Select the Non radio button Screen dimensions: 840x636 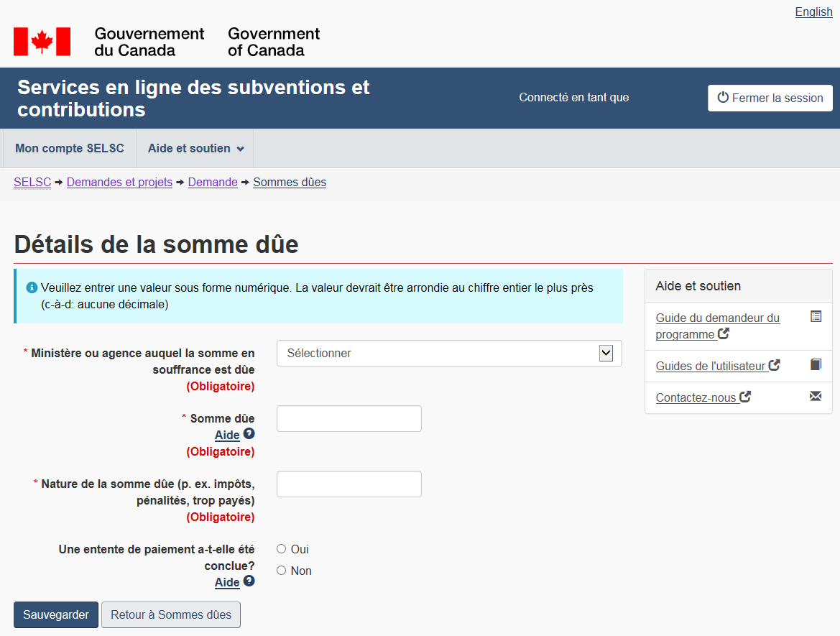[x=282, y=571]
